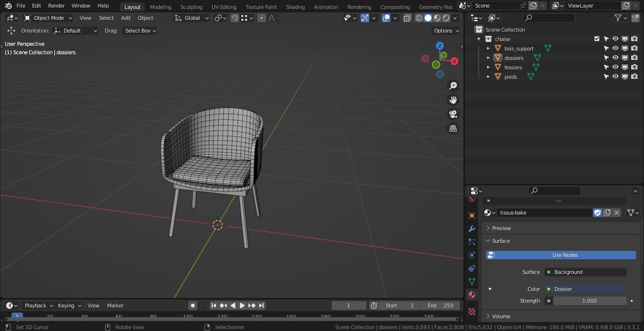Switch viewport to rendered shading mode
This screenshot has width=644, height=331.
pyautogui.click(x=446, y=17)
